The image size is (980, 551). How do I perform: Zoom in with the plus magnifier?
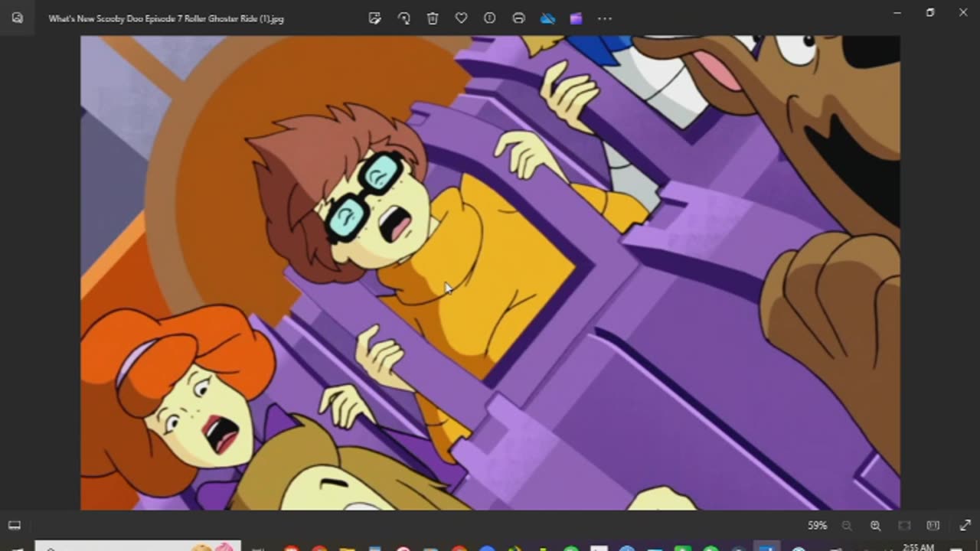tap(875, 525)
